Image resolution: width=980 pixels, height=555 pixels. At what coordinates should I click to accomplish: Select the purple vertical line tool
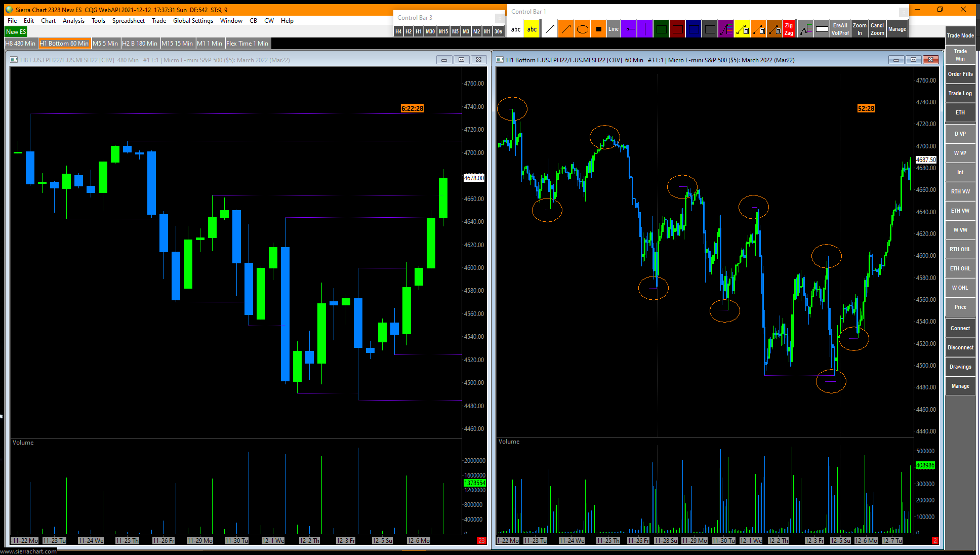point(645,29)
